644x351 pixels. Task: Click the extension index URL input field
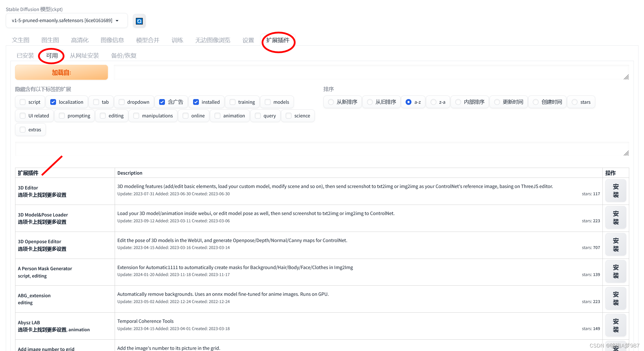pyautogui.click(x=368, y=72)
